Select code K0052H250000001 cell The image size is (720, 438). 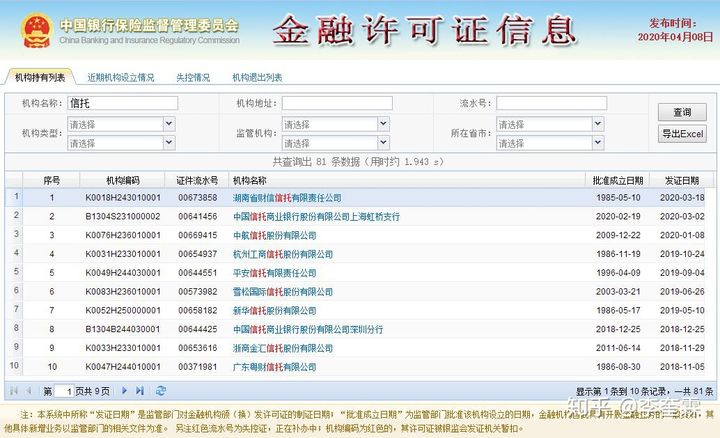pos(123,311)
